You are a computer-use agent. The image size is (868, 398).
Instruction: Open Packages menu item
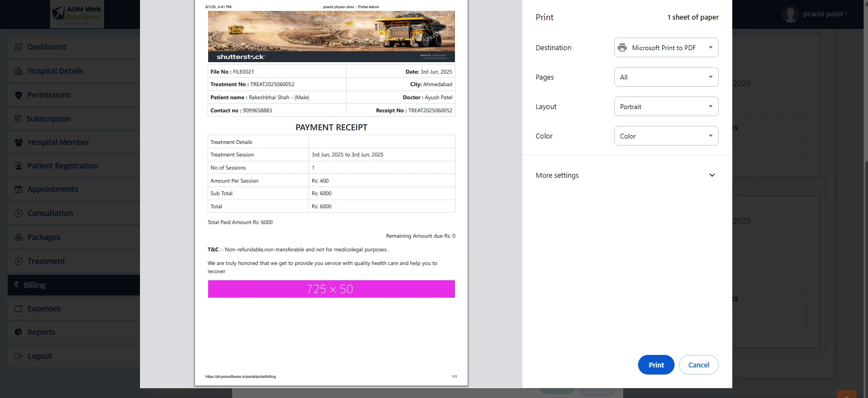coord(74,237)
